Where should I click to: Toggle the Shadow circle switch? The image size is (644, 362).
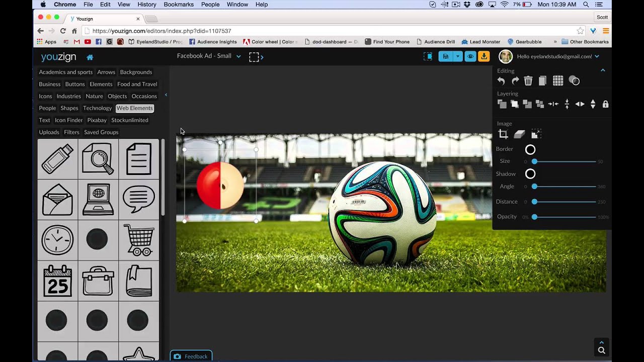[530, 174]
